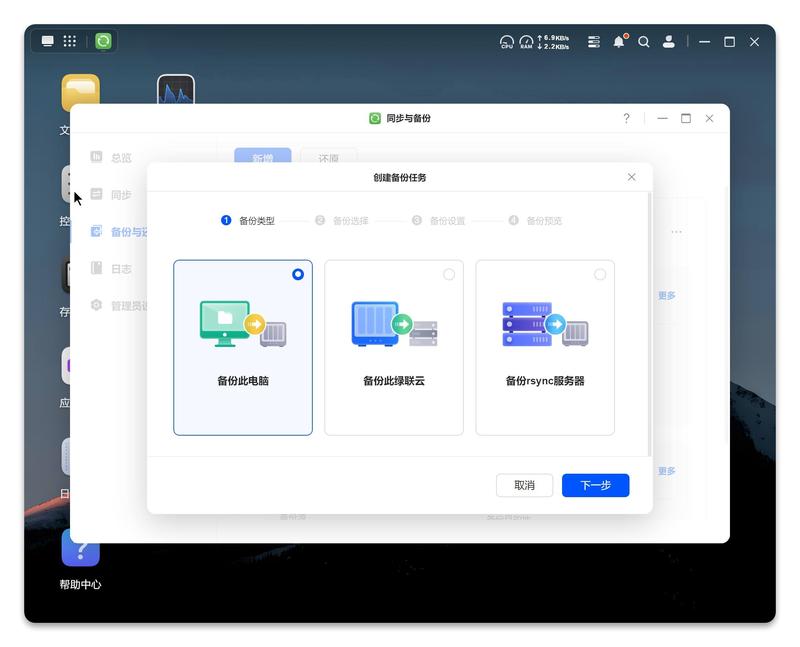Select the 备份此电脑 radio button

tap(298, 275)
